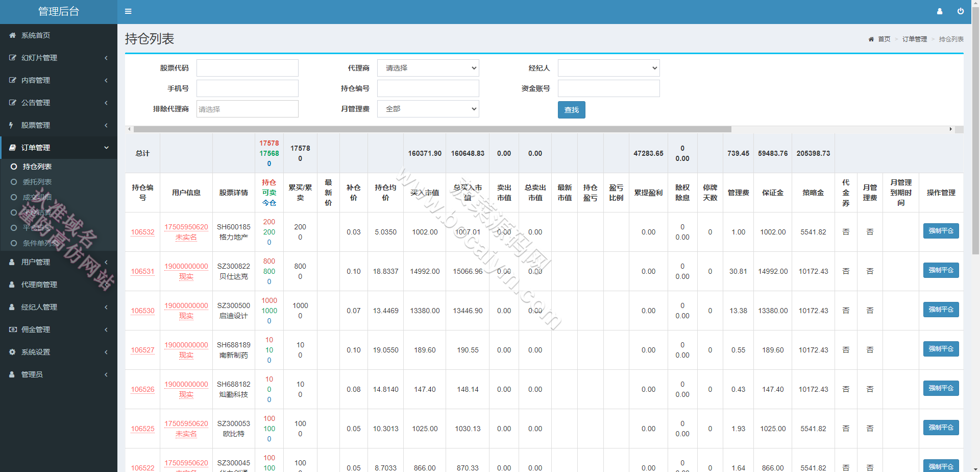Click 强制平仓 for position 106526
The width and height of the screenshot is (980, 472).
coord(941,388)
